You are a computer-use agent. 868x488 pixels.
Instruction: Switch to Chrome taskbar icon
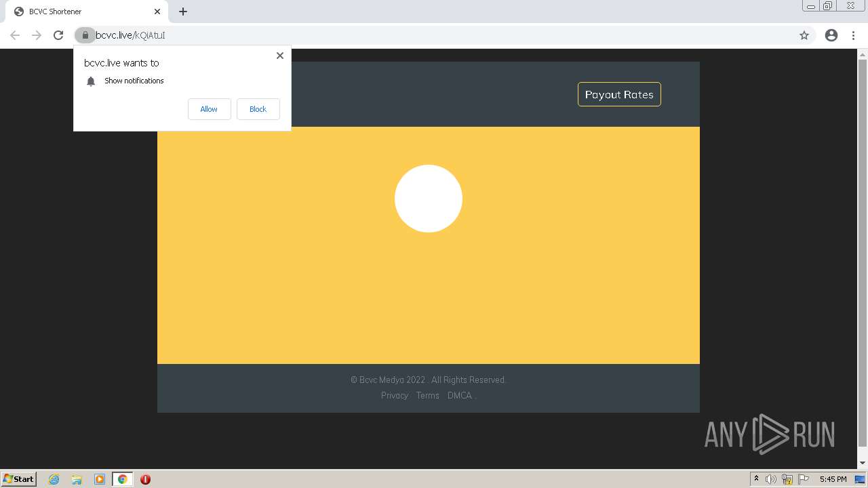(x=122, y=479)
